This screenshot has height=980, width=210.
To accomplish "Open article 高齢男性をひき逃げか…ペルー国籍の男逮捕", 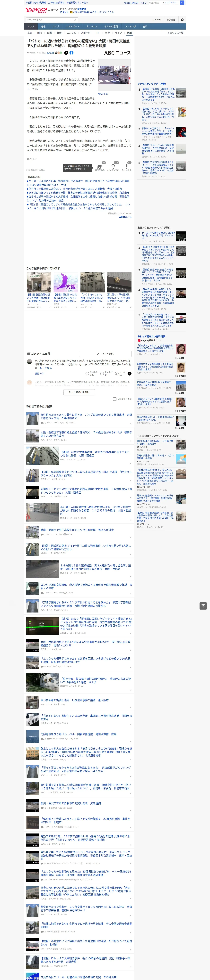I will [x=78, y=734].
